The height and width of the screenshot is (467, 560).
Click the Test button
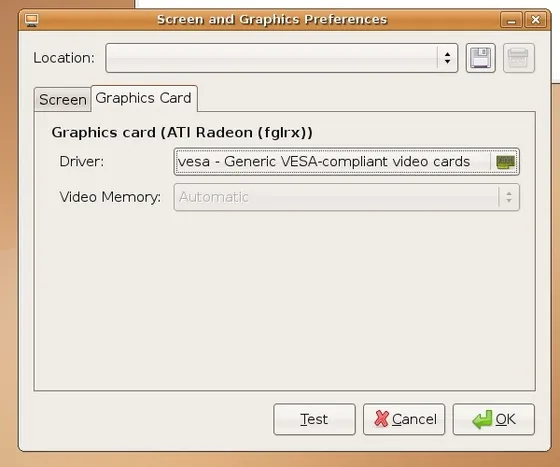(314, 419)
